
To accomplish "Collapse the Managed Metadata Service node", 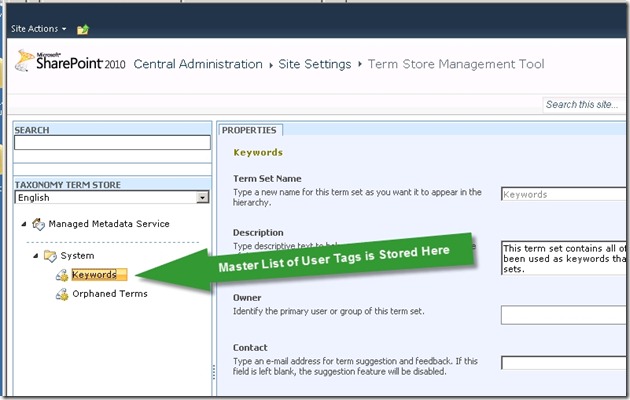I will tap(24, 224).
